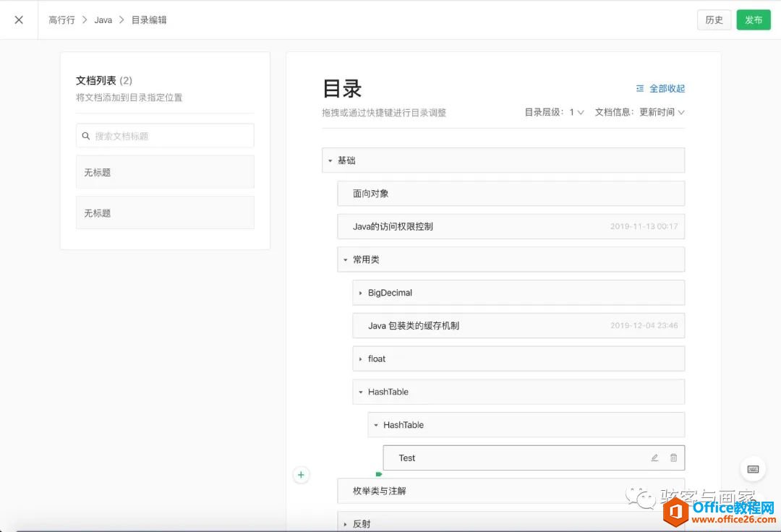Click the edit pencil icon on Test row
Image resolution: width=781 pixels, height=532 pixels.
654,458
